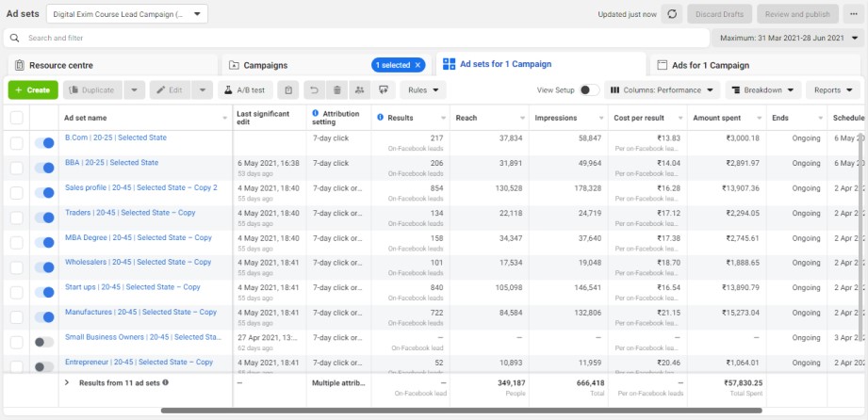Click the ₹57,830.25 total spent value
Image resolution: width=868 pixels, height=420 pixels.
744,382
